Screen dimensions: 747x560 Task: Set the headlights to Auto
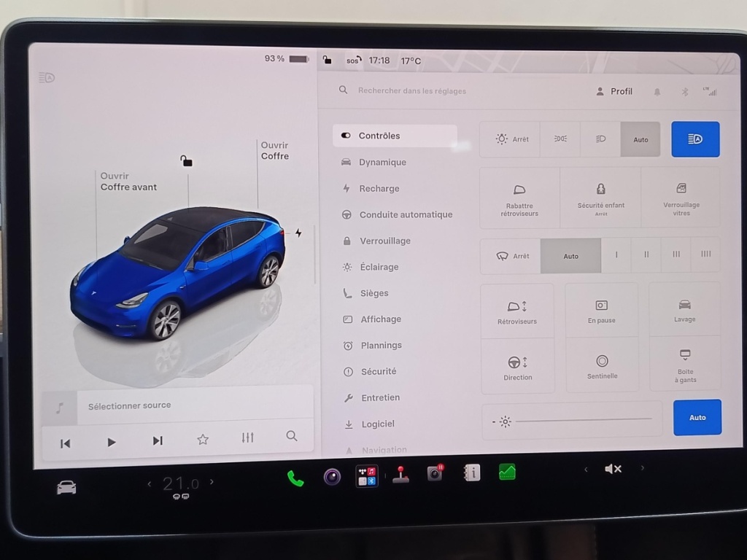click(640, 139)
